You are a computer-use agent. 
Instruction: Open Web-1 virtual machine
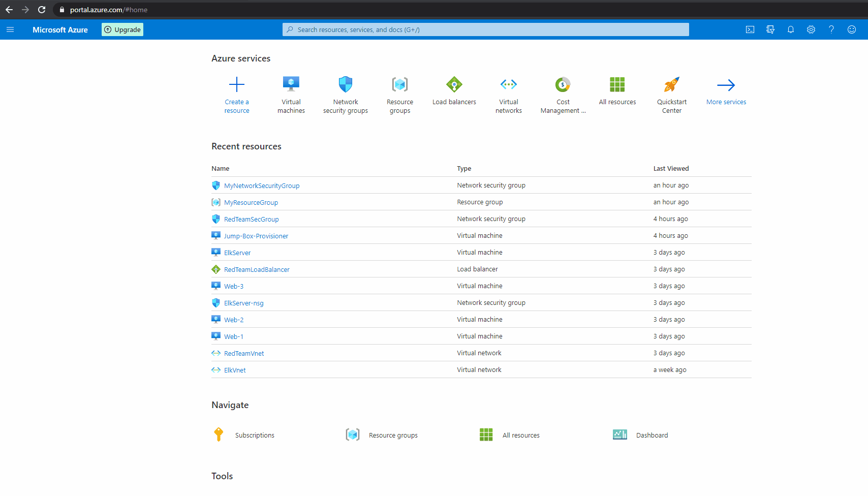[234, 336]
